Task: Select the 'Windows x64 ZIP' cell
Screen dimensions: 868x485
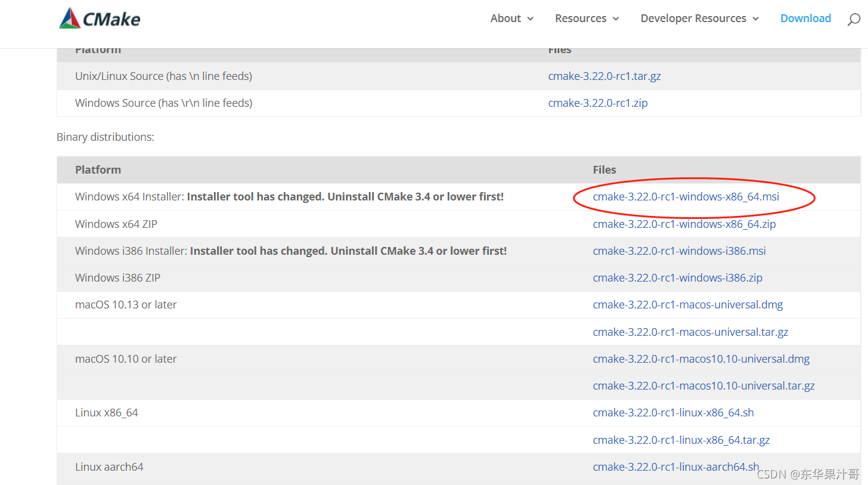Action: point(116,224)
